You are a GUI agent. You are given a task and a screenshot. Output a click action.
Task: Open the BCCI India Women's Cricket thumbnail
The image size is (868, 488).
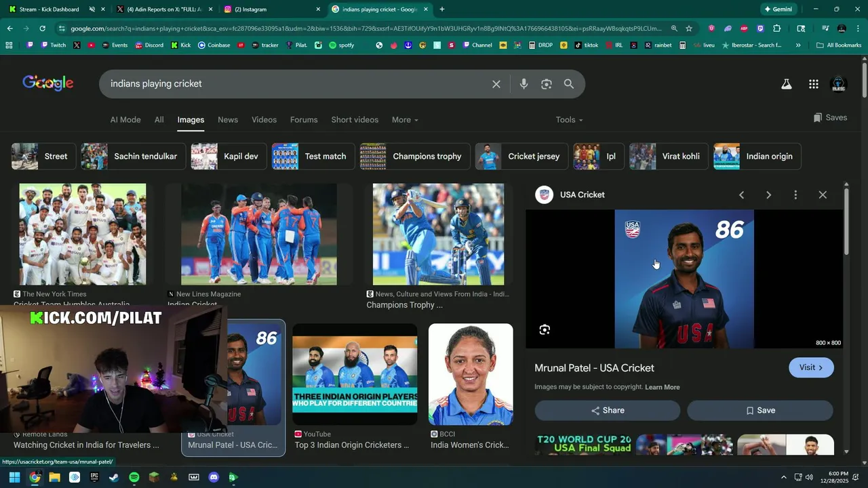click(471, 374)
